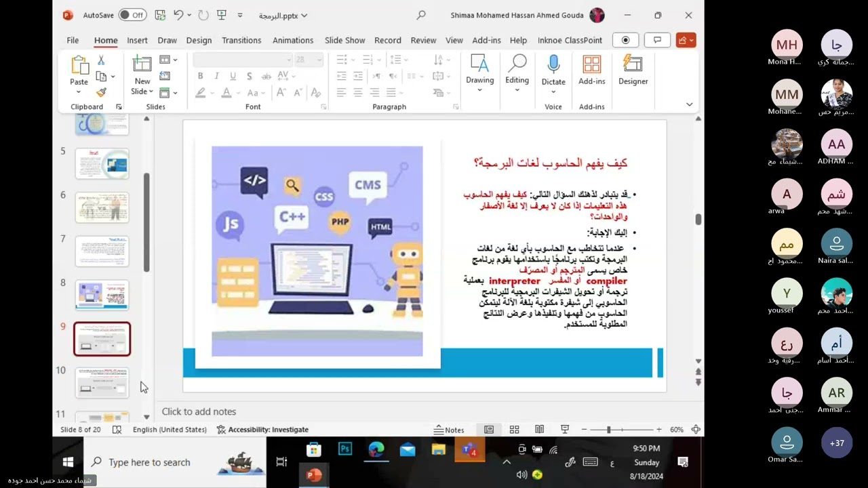This screenshot has height=488, width=868.
Task: Open the Design tab
Action: (x=199, y=40)
